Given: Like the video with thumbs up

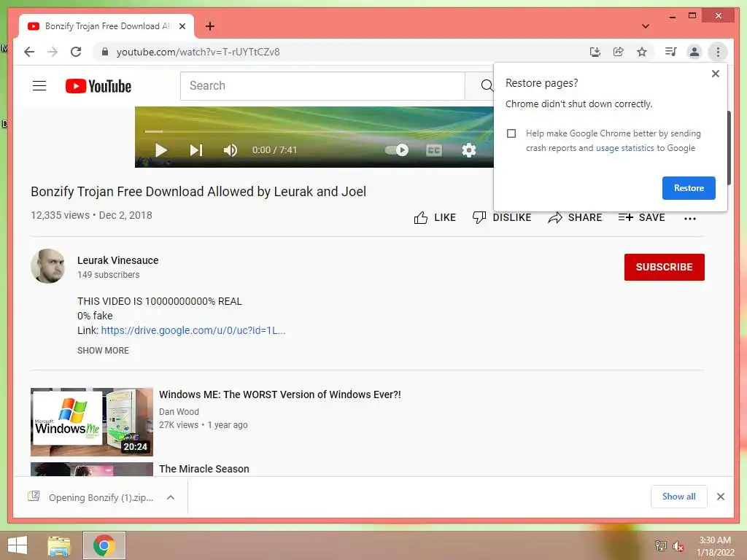Looking at the screenshot, I should tap(435, 217).
